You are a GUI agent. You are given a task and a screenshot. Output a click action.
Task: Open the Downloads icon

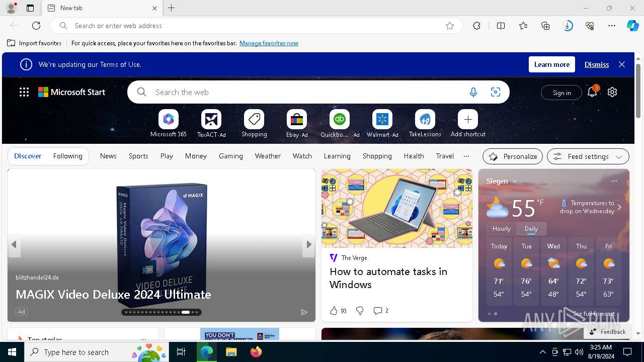[568, 26]
